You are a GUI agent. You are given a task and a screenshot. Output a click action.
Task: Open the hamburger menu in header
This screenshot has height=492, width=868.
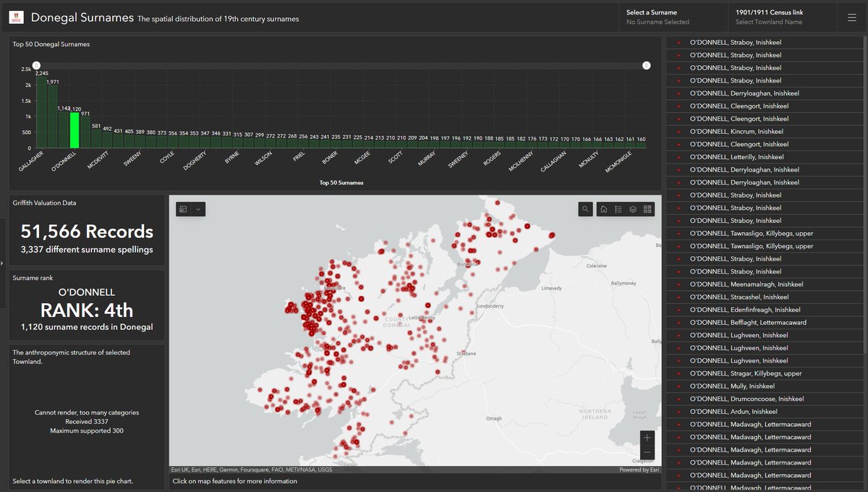pos(852,17)
